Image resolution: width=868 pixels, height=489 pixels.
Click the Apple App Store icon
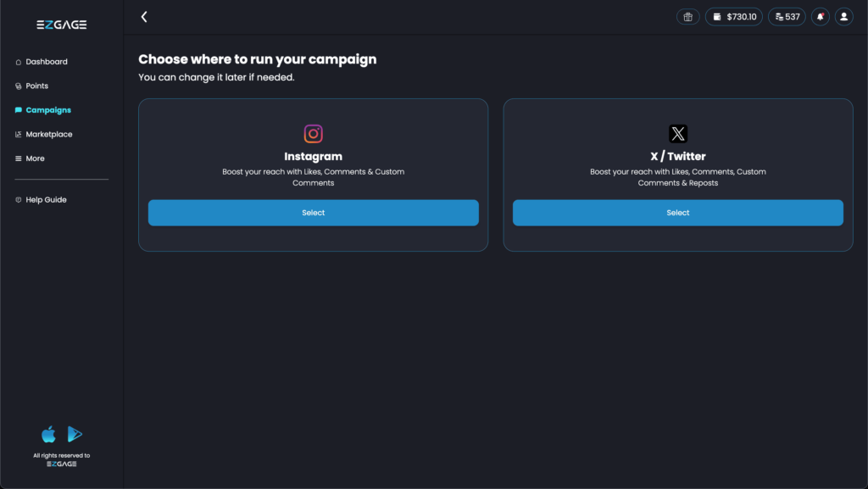click(49, 435)
